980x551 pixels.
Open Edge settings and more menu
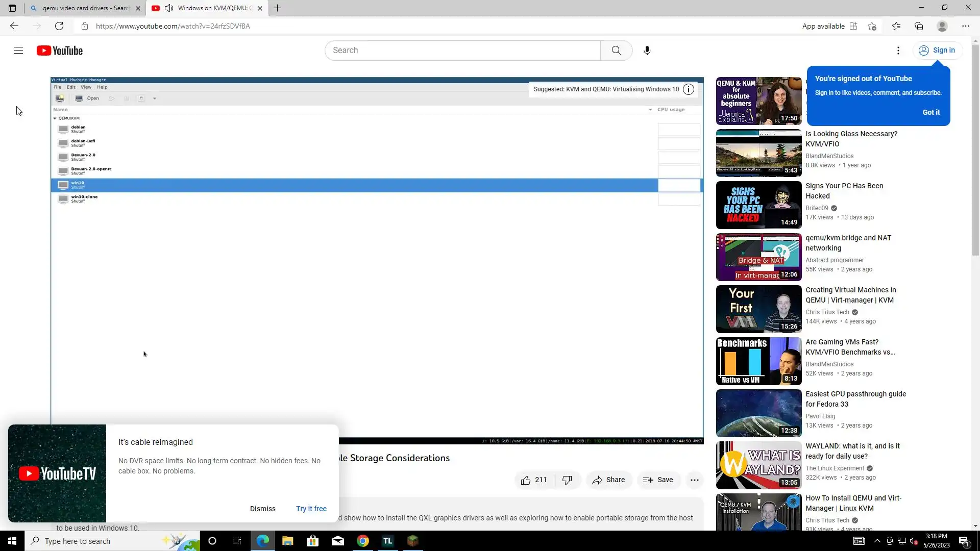click(965, 26)
